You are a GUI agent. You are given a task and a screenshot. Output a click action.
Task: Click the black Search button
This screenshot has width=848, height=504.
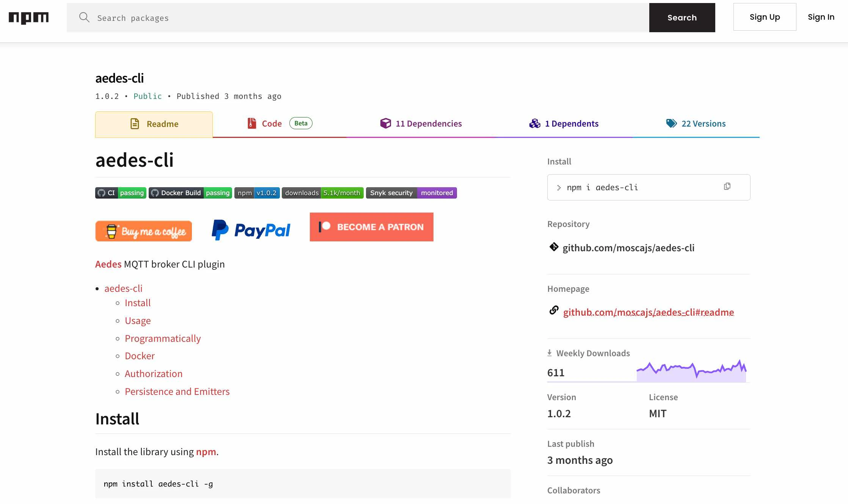(x=682, y=17)
